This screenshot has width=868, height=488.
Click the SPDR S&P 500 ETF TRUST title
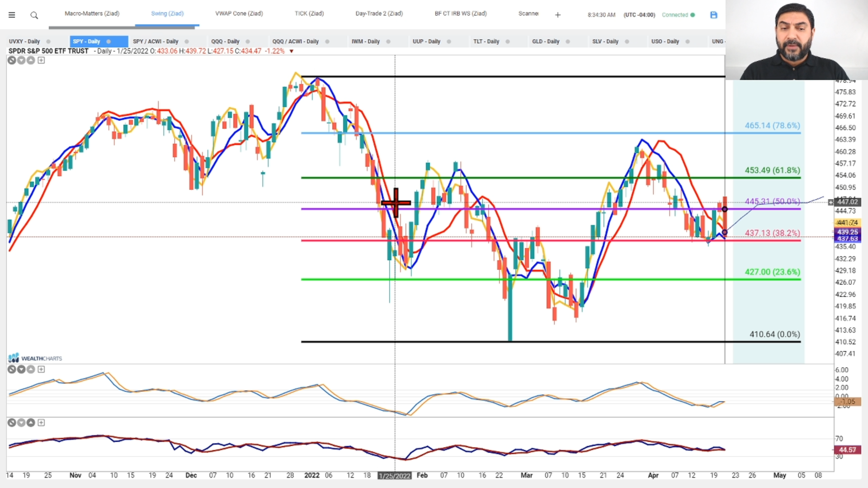(48, 51)
